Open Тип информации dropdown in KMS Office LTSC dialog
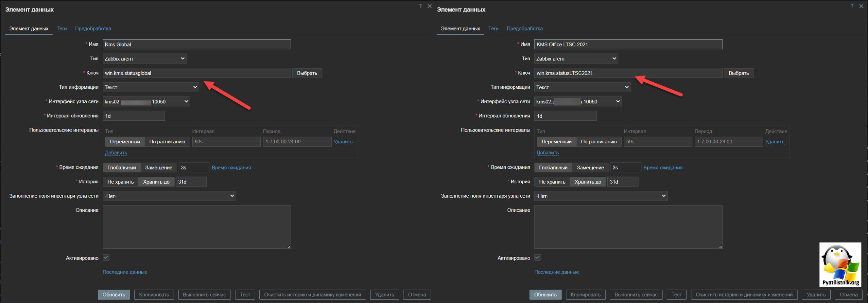The image size is (868, 303). 583,87
